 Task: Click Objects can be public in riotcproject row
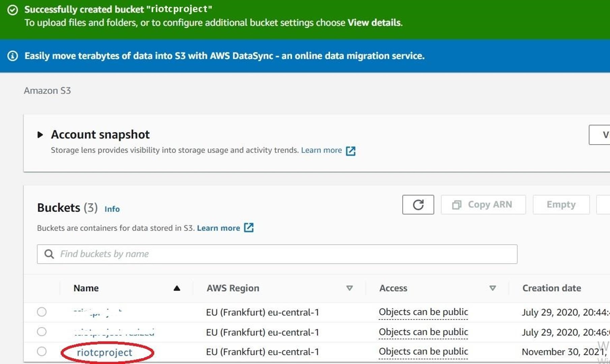pyautogui.click(x=423, y=352)
